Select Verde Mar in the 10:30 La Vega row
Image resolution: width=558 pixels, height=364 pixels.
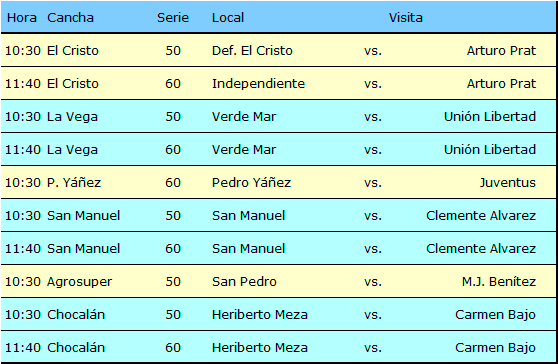click(x=244, y=117)
